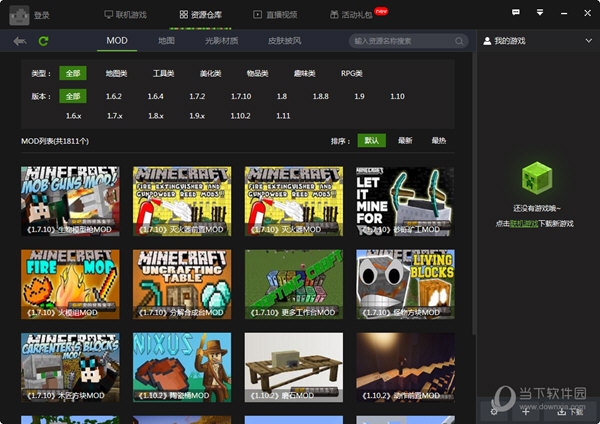Select 全部 in the 类型 filter row
Screen dimensions: 600x424
coord(73,73)
